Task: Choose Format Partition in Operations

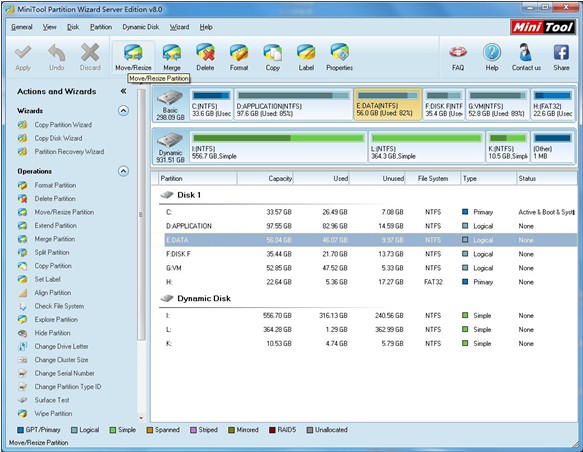Action: 55,185
